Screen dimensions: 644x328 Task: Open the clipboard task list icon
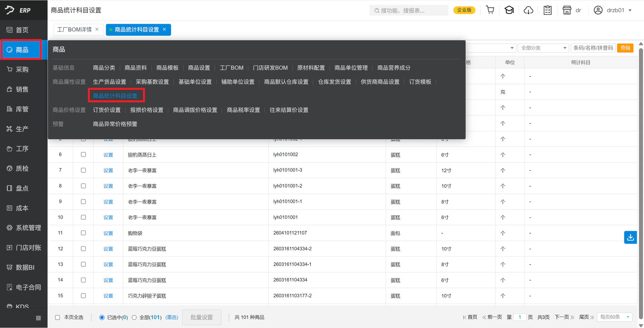point(547,10)
